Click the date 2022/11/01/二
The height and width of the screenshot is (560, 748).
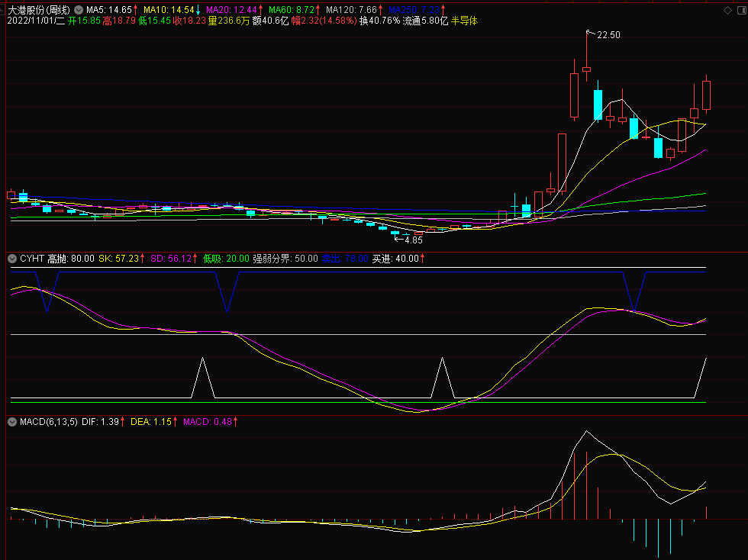(x=37, y=21)
